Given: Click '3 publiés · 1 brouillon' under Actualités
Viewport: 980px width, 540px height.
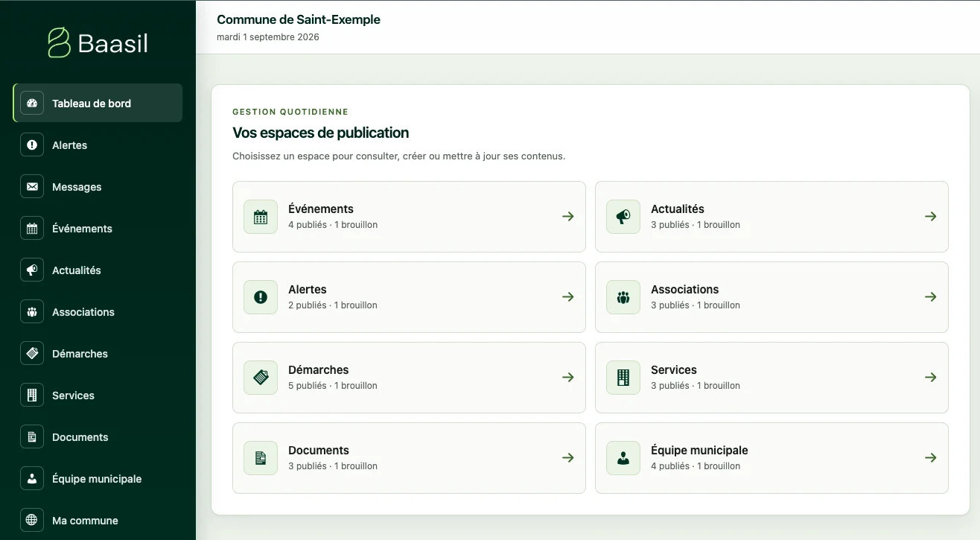Looking at the screenshot, I should [x=696, y=225].
